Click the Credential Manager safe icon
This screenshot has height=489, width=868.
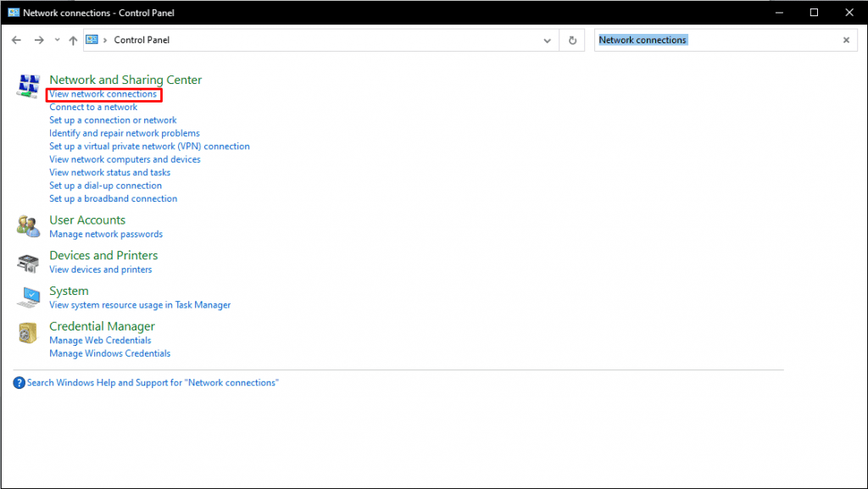point(28,333)
